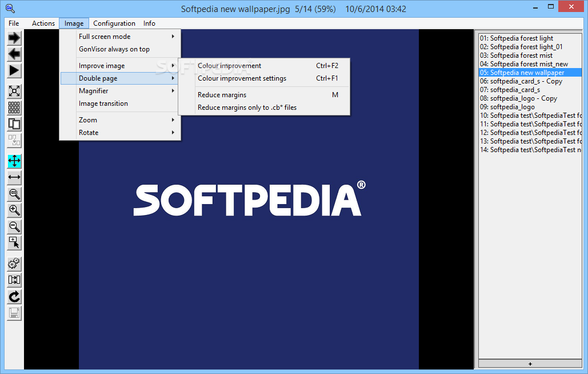Select 09: softpedia_logo
Viewport: 588px width, 374px height.
pyautogui.click(x=530, y=108)
